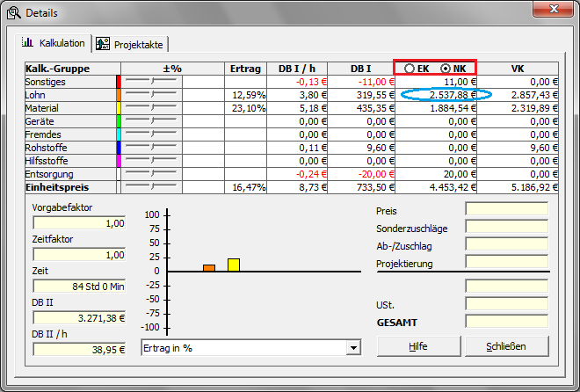Click the orange Lohn bar in chart

(209, 268)
